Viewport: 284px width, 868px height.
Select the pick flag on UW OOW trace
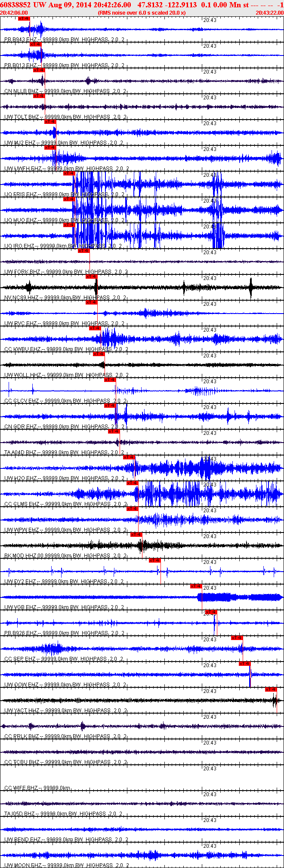[x=245, y=664]
